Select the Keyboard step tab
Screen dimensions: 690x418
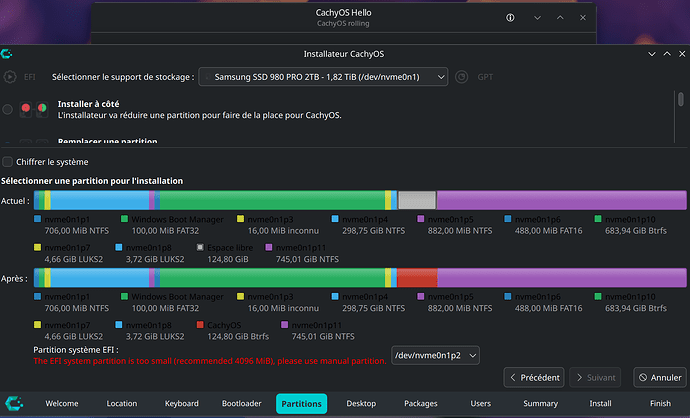coord(181,404)
